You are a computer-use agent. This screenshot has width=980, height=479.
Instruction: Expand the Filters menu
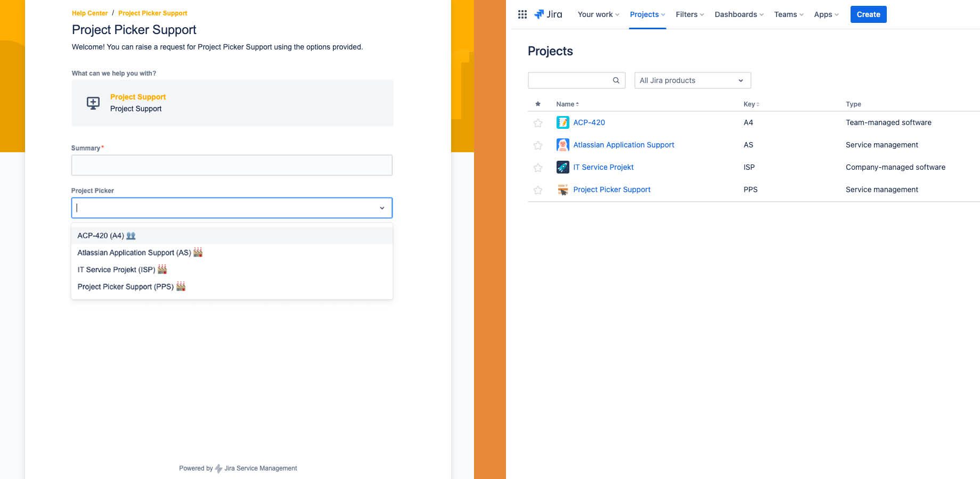click(690, 14)
